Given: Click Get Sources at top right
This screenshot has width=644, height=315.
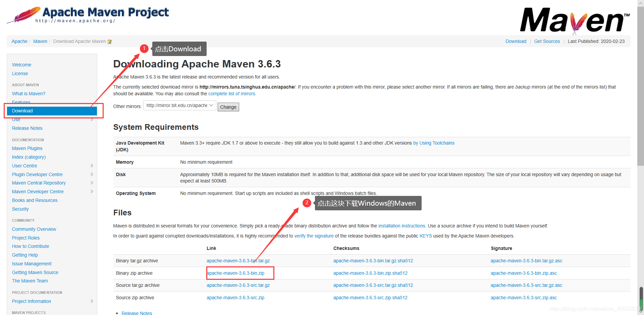Looking at the screenshot, I should click(x=547, y=41).
